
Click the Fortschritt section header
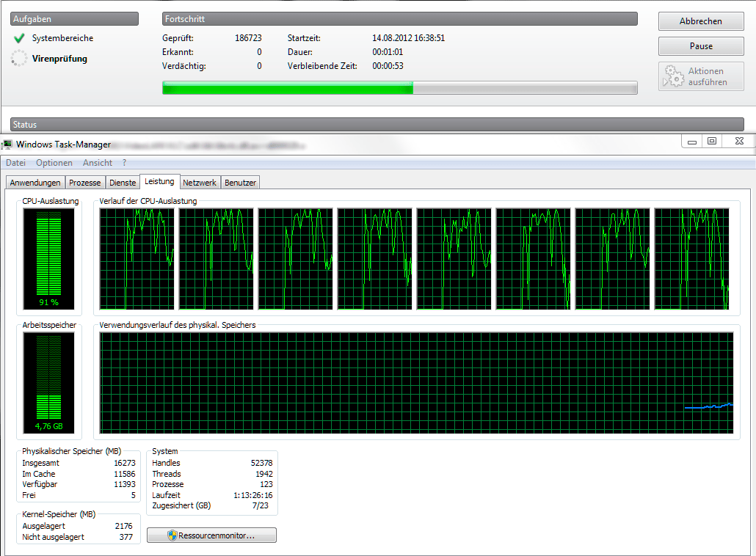[x=400, y=19]
